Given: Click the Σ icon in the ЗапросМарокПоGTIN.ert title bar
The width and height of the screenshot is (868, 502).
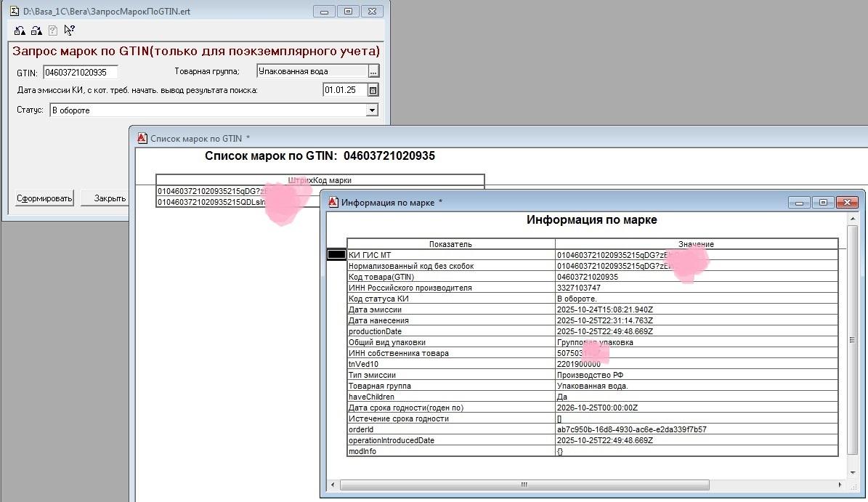Looking at the screenshot, I should coord(14,12).
